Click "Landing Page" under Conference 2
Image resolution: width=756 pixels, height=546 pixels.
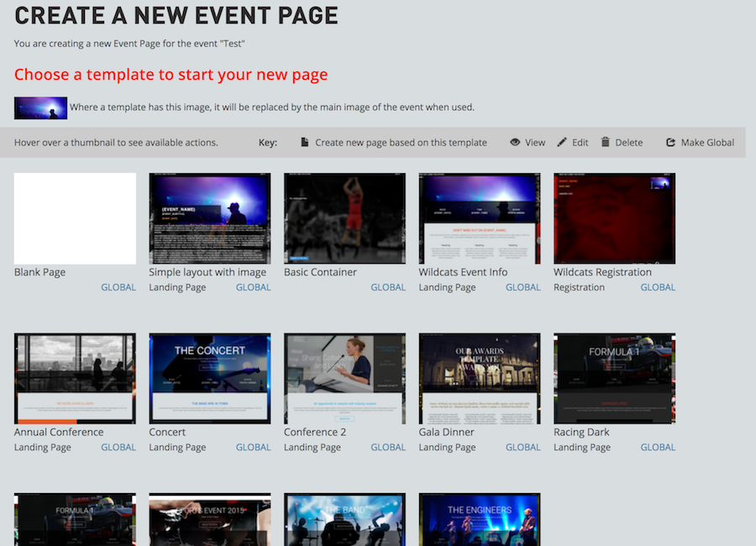point(312,448)
